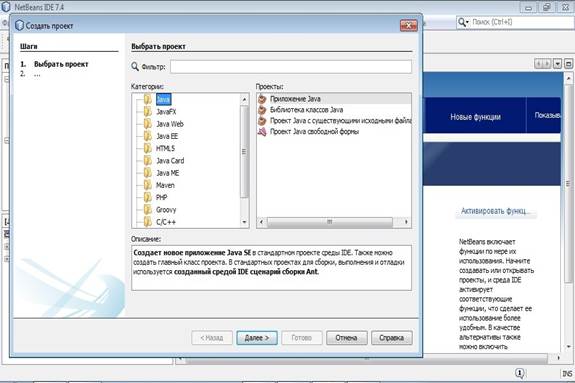Click the INS indicator in status bar
Image resolution: width=575 pixels, height=383 pixels.
pyautogui.click(x=567, y=374)
